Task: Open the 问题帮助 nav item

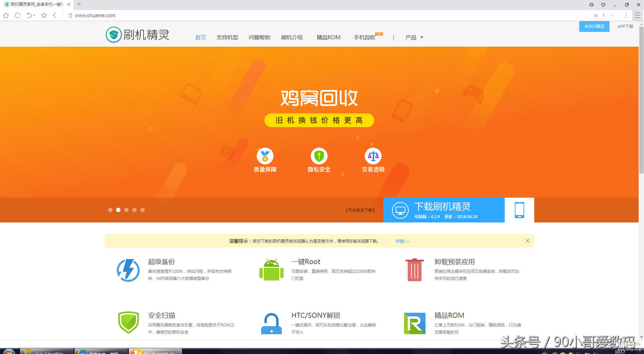Action: pyautogui.click(x=259, y=38)
